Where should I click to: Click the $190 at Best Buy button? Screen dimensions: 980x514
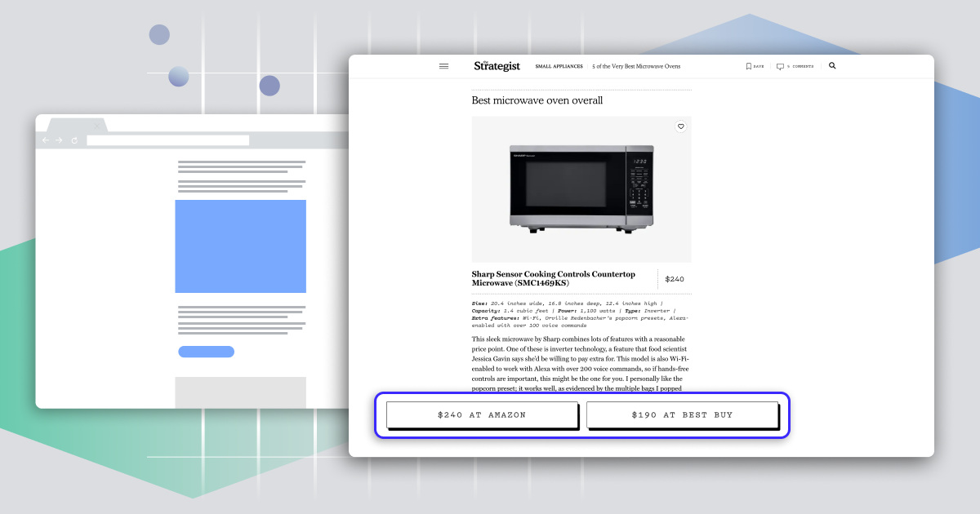[682, 414]
